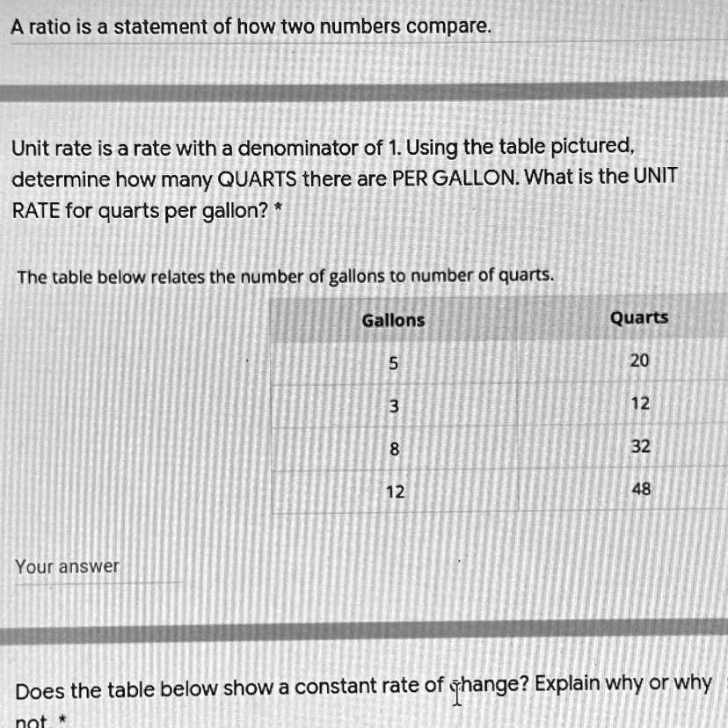
Task: Click the table cell showing 20 quarts
Action: coord(639,360)
